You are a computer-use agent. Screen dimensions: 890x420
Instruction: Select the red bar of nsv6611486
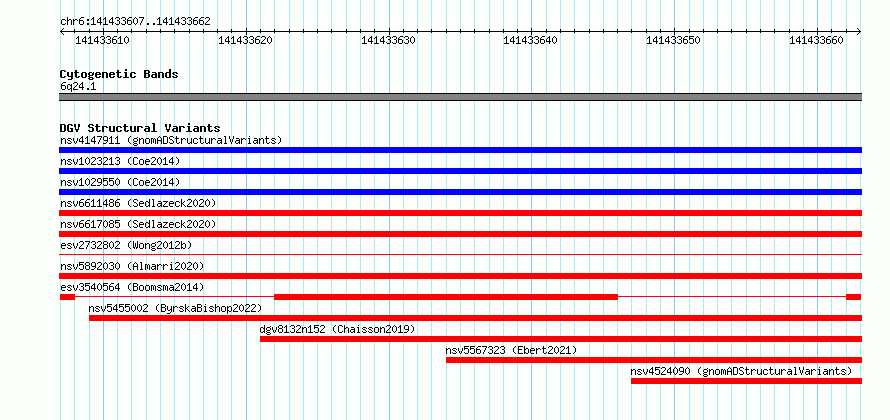(x=460, y=213)
